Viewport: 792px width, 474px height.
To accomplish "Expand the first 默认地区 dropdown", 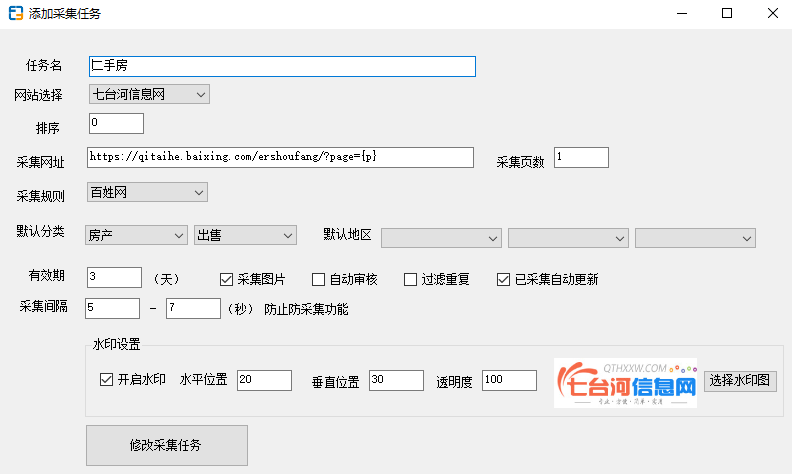I will pos(441,237).
